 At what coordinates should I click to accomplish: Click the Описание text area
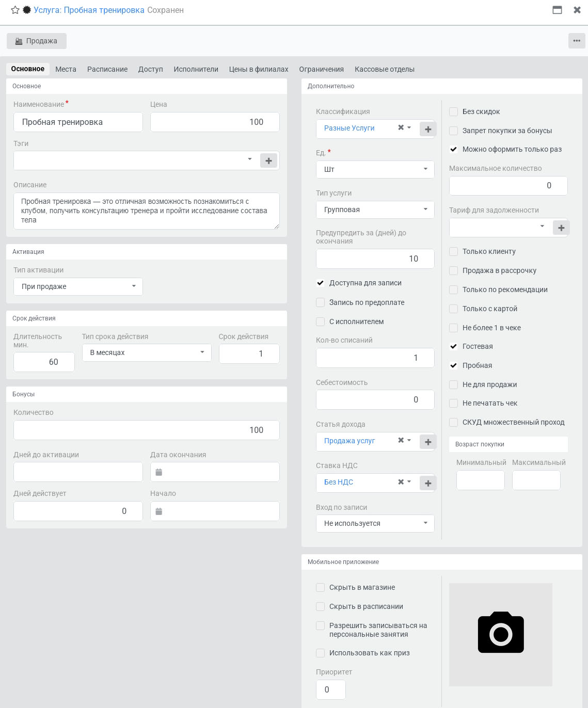pos(147,211)
